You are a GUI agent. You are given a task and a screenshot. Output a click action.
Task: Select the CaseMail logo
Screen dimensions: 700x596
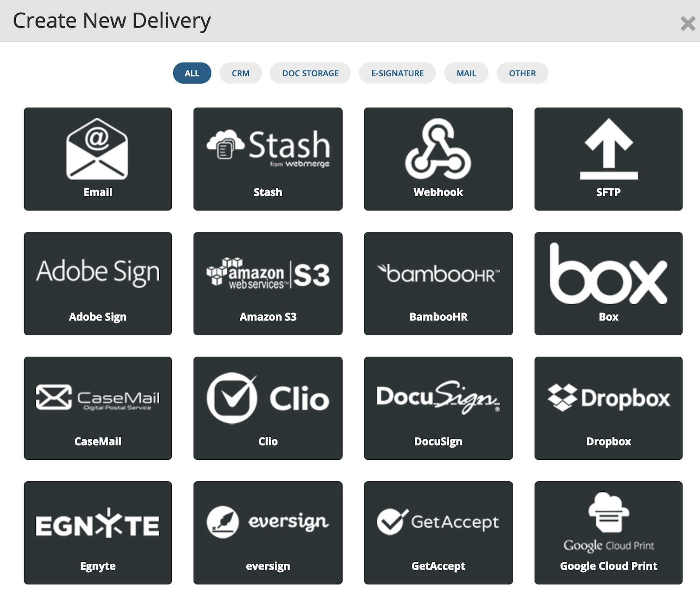click(x=98, y=397)
